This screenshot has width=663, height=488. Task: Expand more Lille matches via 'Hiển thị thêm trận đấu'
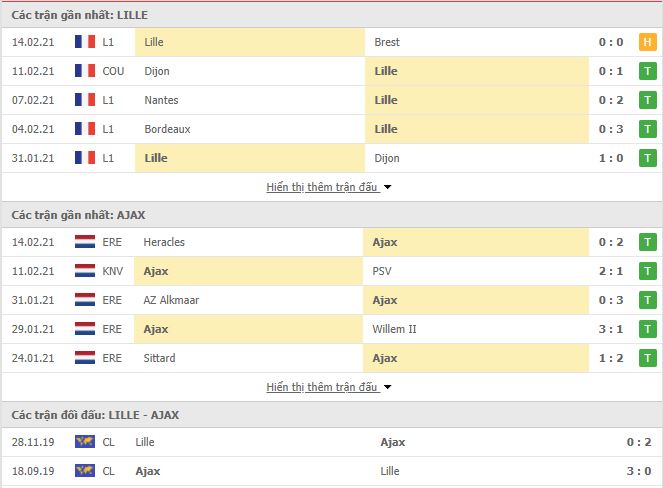pyautogui.click(x=322, y=187)
